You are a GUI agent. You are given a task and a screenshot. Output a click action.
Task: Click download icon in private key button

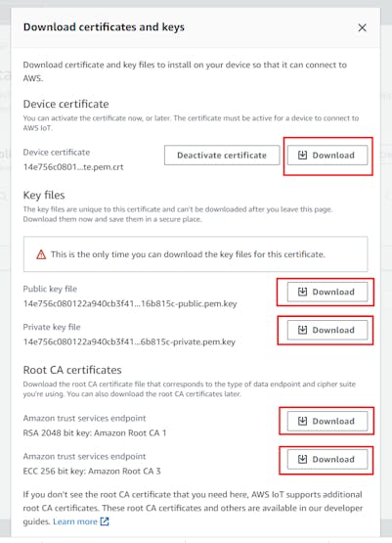(x=302, y=330)
